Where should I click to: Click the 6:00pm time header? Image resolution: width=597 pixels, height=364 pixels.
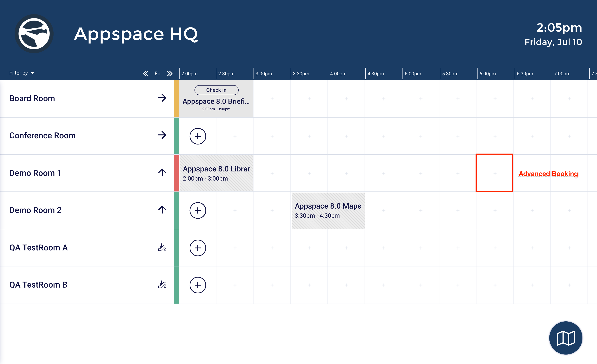488,74
